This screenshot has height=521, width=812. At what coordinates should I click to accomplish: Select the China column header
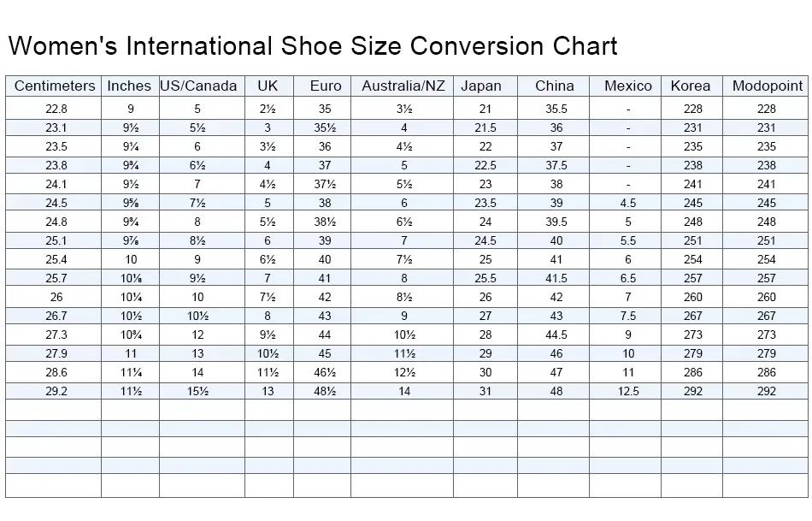(x=556, y=86)
